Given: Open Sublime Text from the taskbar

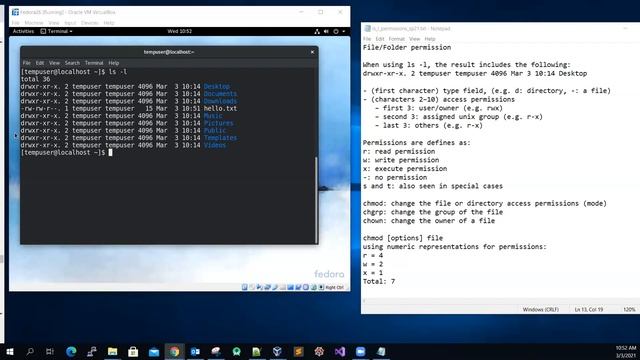Looking at the screenshot, I should (298, 351).
